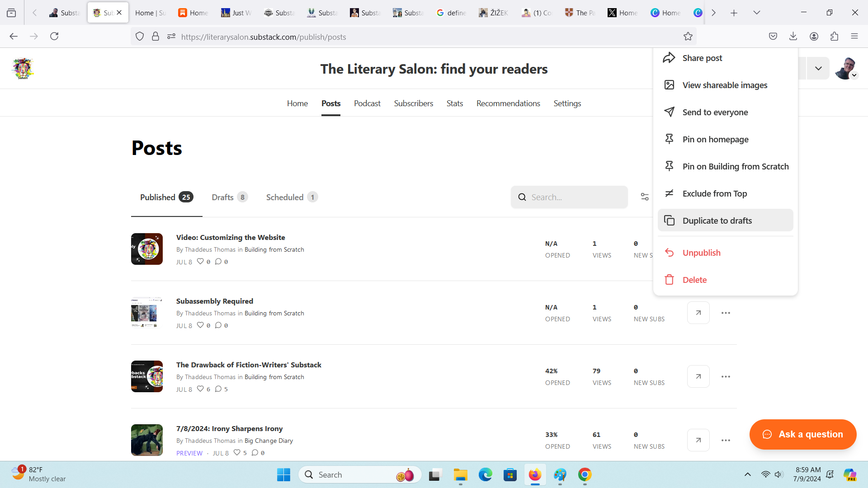Open the list all tabs chevron
868x488 pixels.
756,13
